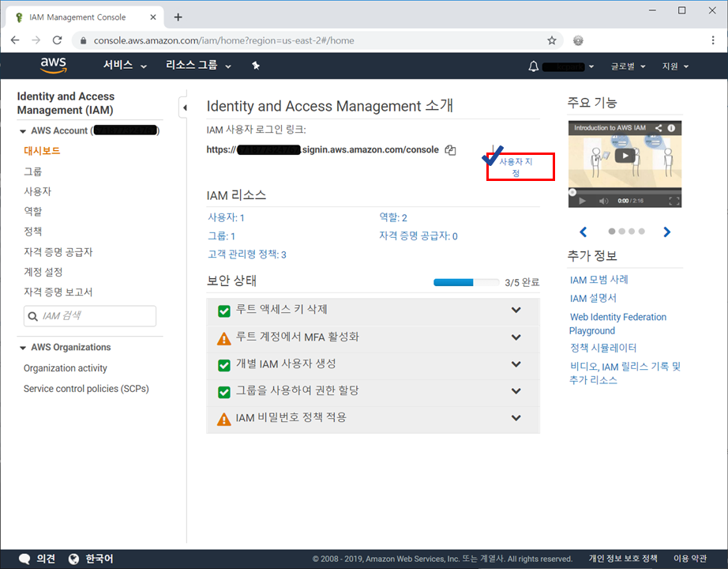728x569 pixels.
Task: Share the IAM introduction video
Action: click(659, 128)
